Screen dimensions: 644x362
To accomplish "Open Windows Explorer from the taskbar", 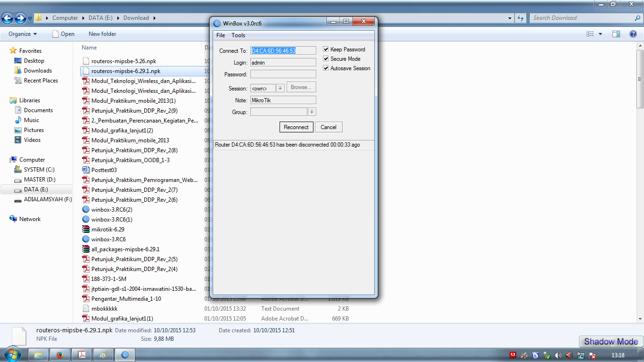I will pos(39,355).
